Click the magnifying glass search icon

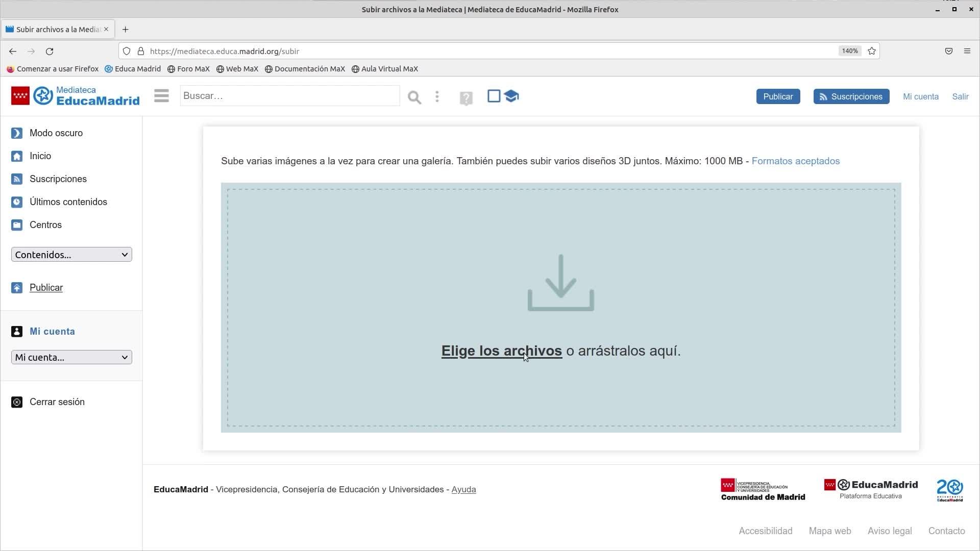point(414,97)
